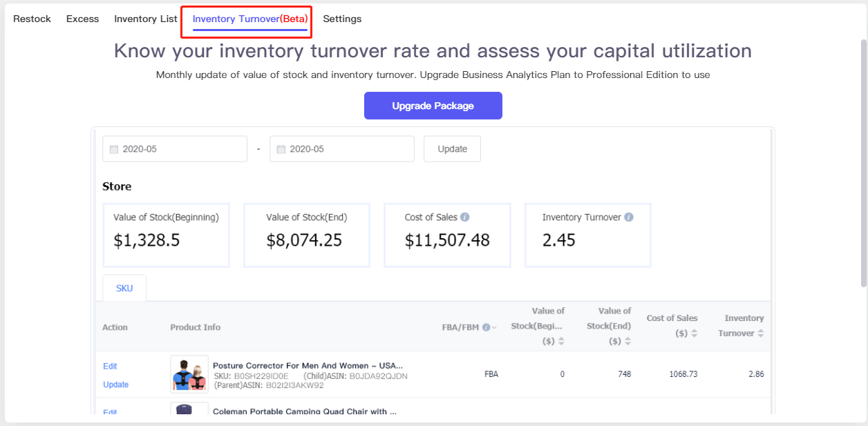The height and width of the screenshot is (426, 868).
Task: Click Edit link for Posture Corrector product
Action: point(110,366)
